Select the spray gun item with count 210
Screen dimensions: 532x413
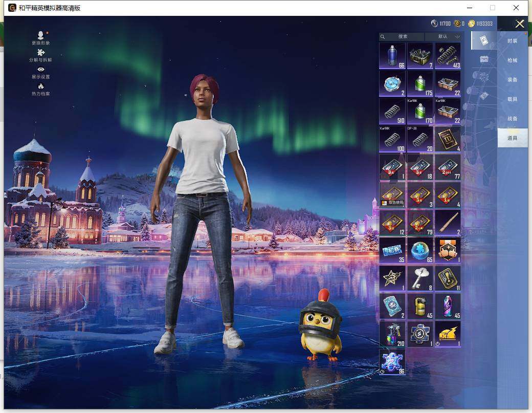coord(392,334)
